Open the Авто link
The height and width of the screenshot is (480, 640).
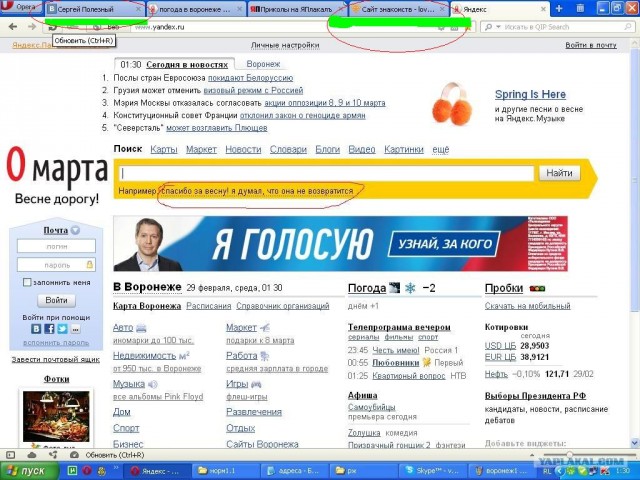123,327
